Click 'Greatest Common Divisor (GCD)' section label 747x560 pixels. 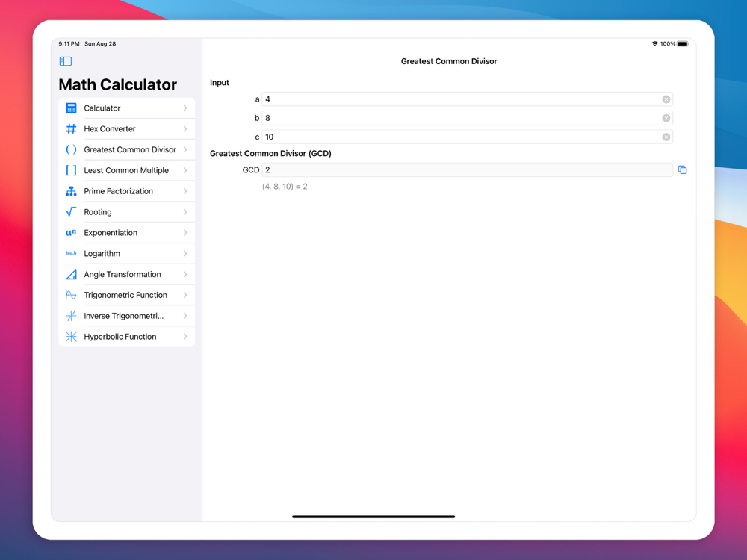coord(270,153)
